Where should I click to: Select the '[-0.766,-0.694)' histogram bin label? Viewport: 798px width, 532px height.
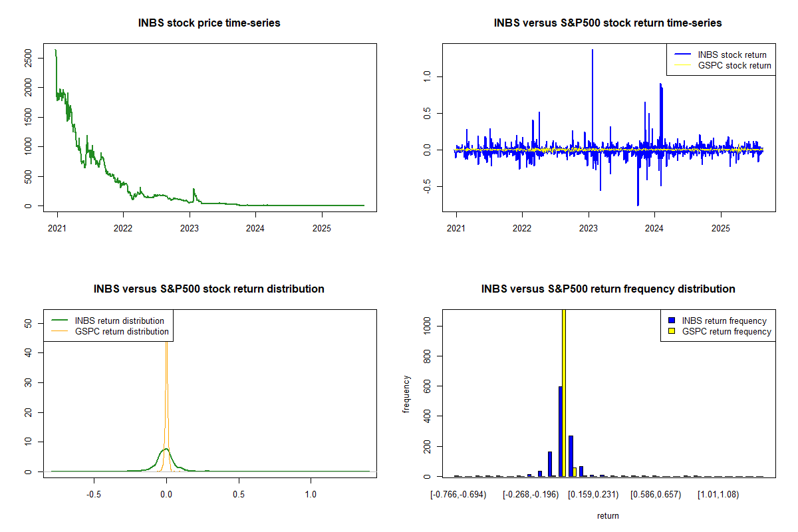[459, 495]
